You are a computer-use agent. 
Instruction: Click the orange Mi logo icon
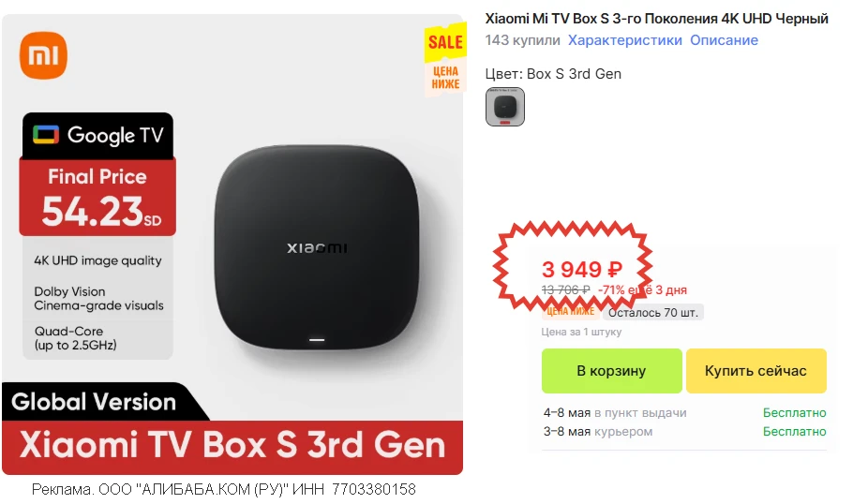coord(43,55)
